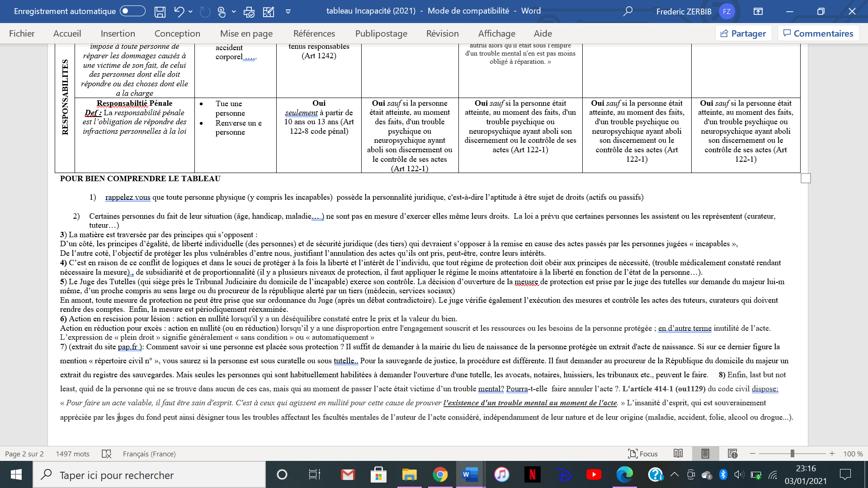
Task: Click the 100 % zoom level
Action: pos(853,454)
